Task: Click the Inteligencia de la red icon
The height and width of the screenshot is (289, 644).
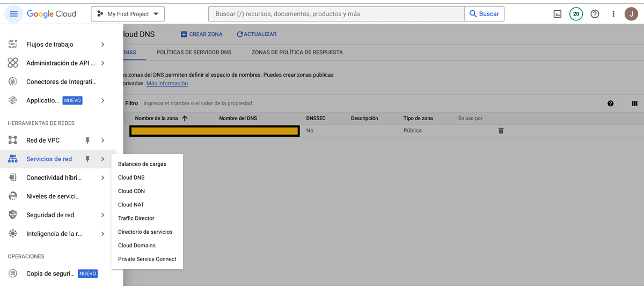Action: tap(13, 234)
